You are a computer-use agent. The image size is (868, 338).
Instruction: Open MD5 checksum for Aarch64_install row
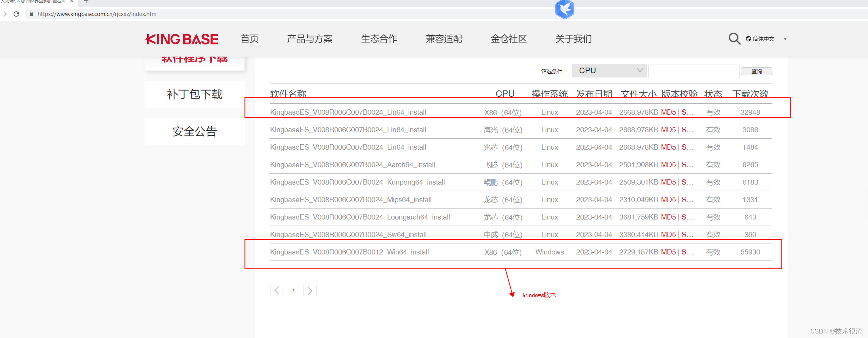pyautogui.click(x=668, y=165)
